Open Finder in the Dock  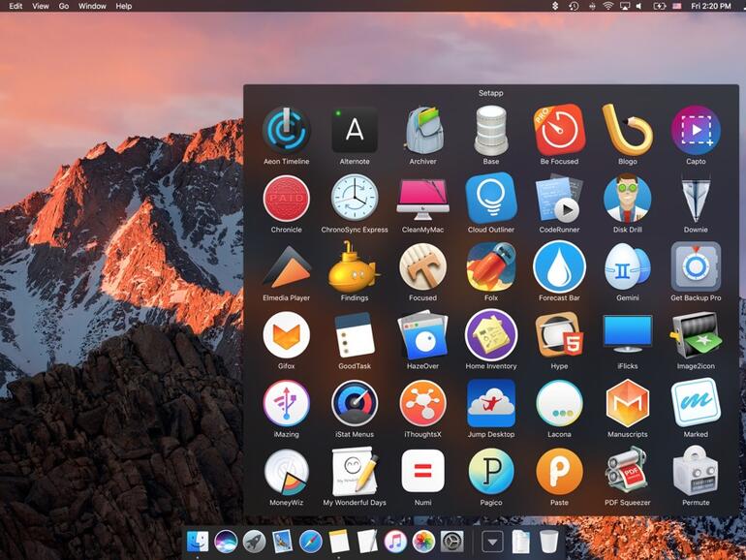pyautogui.click(x=198, y=541)
